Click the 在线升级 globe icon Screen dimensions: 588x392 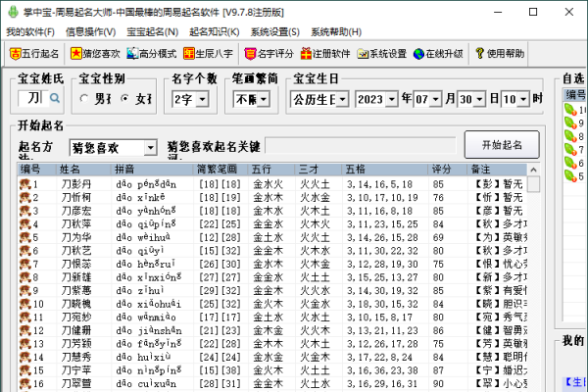(418, 54)
